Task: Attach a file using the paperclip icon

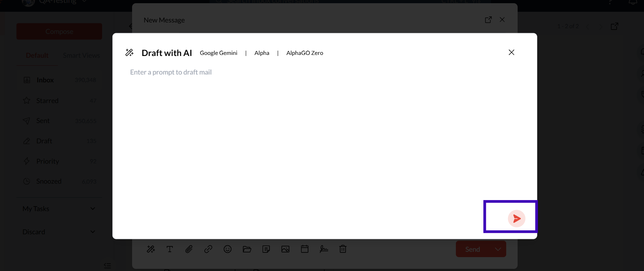Action: point(189,249)
